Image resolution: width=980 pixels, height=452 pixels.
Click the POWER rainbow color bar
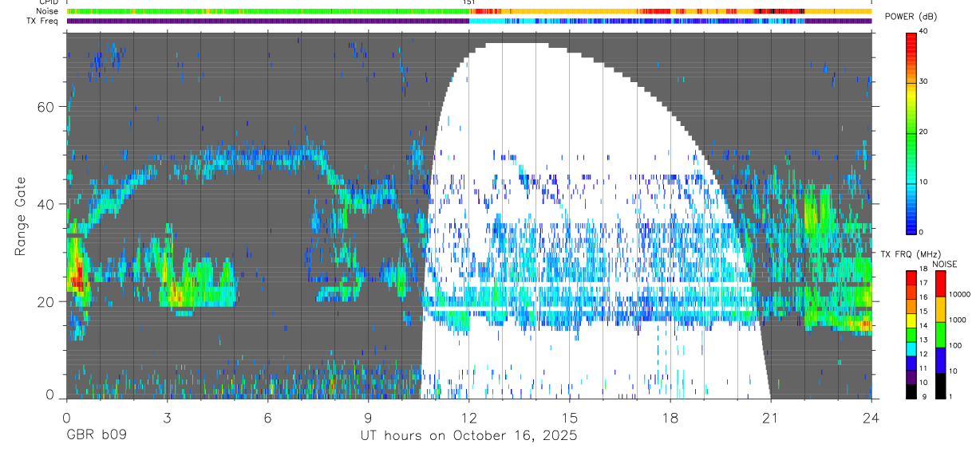click(x=911, y=132)
